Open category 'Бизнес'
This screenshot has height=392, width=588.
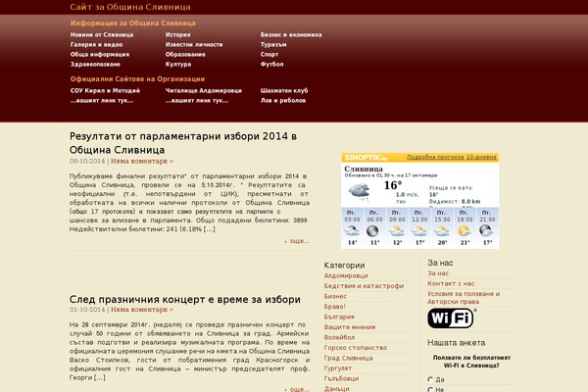[335, 296]
